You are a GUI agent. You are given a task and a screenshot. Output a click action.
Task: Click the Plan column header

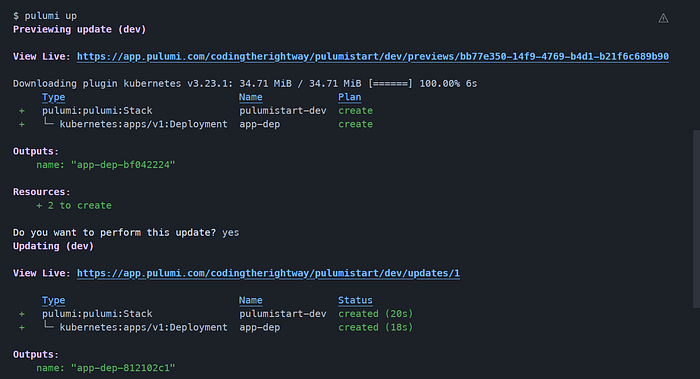click(x=350, y=97)
